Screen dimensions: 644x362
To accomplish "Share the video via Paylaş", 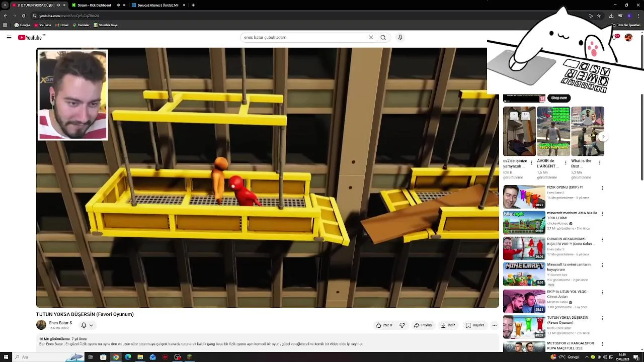I will [423, 325].
